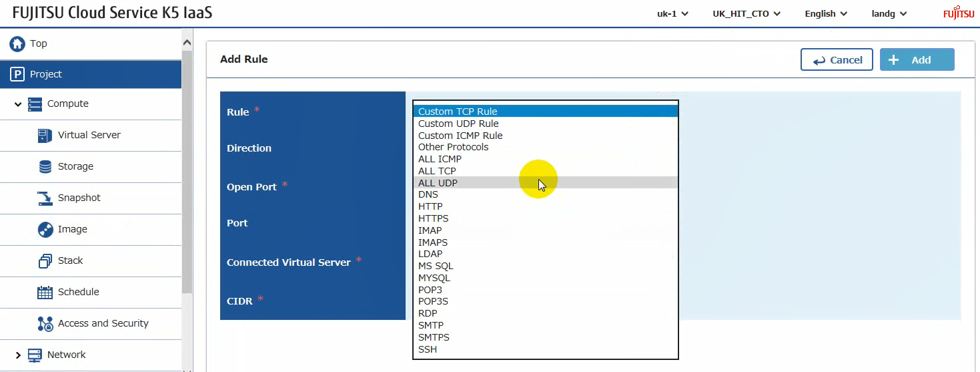Screen dimensions: 980x372
Task: Choose RDP rule option
Action: point(546,313)
